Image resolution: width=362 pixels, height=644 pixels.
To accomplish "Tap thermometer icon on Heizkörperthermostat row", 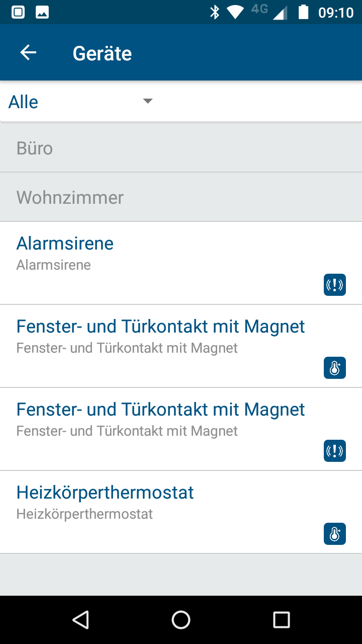I will tap(335, 534).
